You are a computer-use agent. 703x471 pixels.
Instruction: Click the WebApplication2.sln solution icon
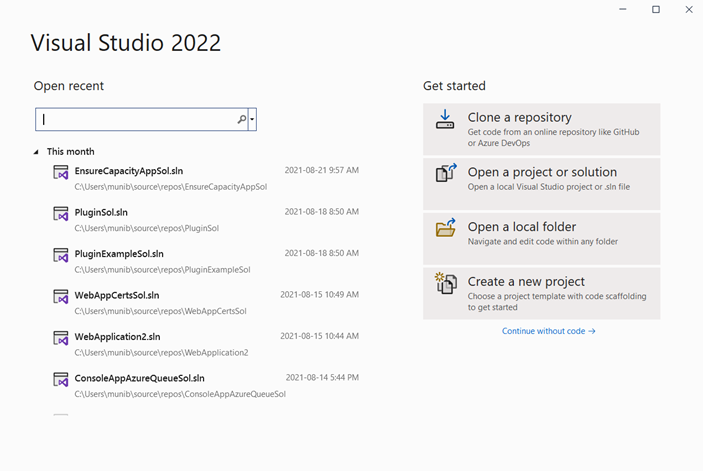[x=61, y=338]
